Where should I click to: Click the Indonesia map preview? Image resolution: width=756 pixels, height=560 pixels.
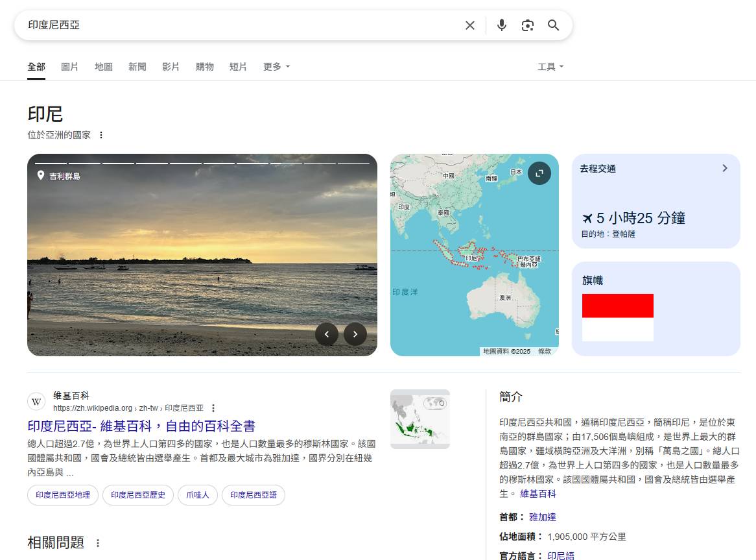[475, 254]
